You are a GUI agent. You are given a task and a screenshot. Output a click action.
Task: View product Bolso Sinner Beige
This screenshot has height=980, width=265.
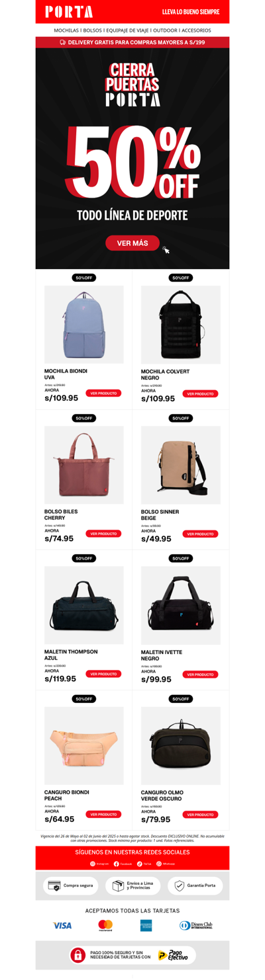(x=200, y=534)
